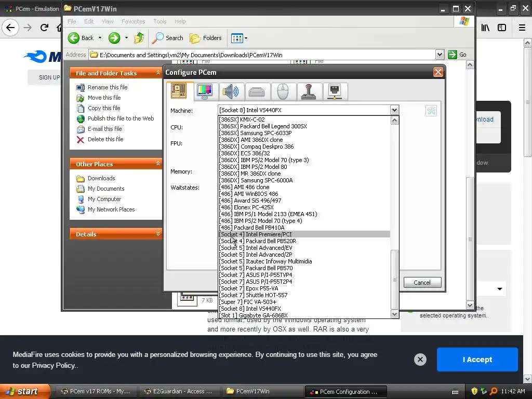Select [386SX] Samsung SPC-6033P
532x399 pixels.
[304, 133]
